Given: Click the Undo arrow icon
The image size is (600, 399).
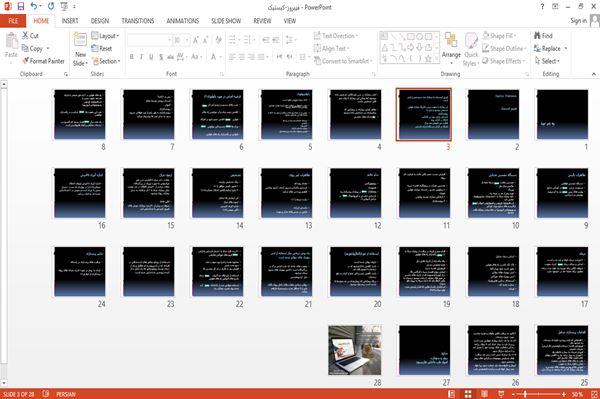Looking at the screenshot, I should point(34,7).
